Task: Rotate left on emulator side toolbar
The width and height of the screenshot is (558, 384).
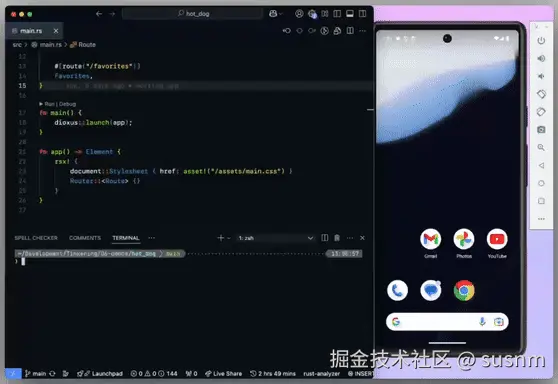Action: 541,94
